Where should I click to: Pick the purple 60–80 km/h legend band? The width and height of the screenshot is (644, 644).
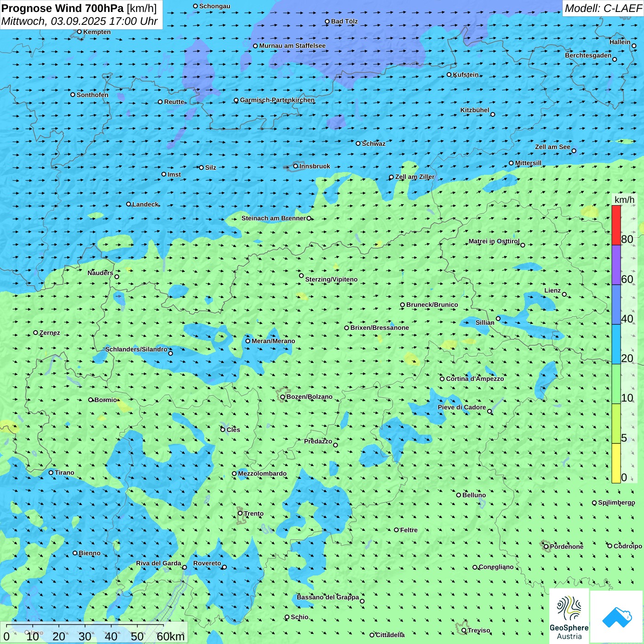tap(616, 265)
